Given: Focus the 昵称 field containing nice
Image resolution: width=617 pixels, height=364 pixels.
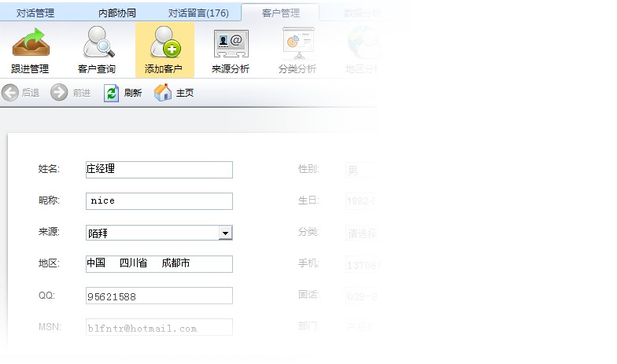Looking at the screenshot, I should pyautogui.click(x=159, y=201).
